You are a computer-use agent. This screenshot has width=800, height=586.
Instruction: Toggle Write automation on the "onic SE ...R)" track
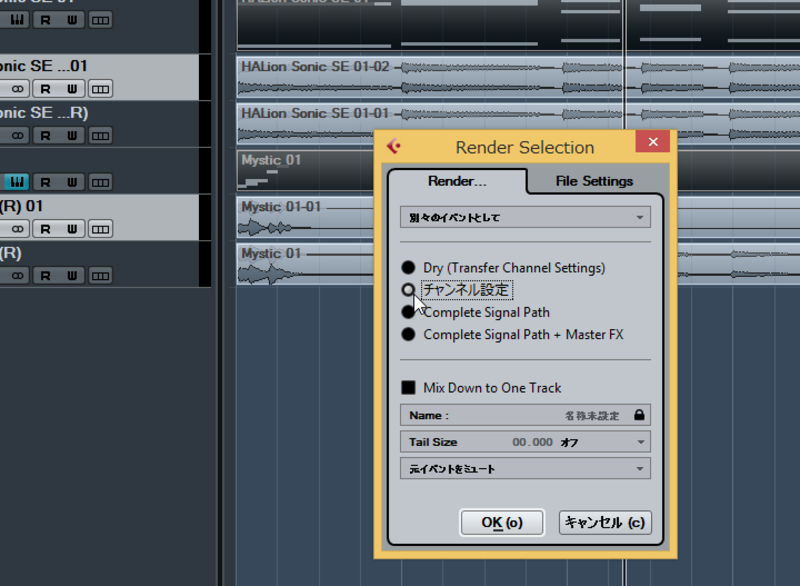[x=72, y=136]
